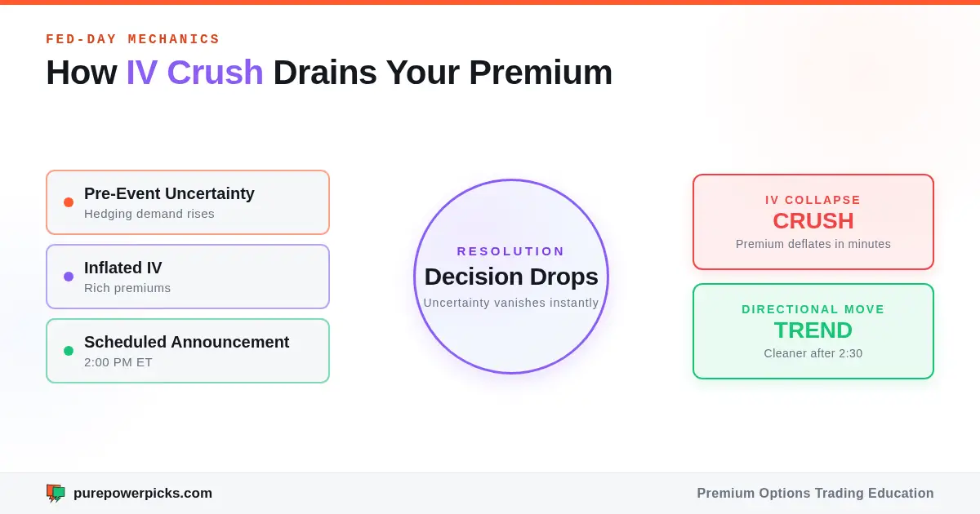Select the Pre-Event Uncertainty card

coord(188,202)
